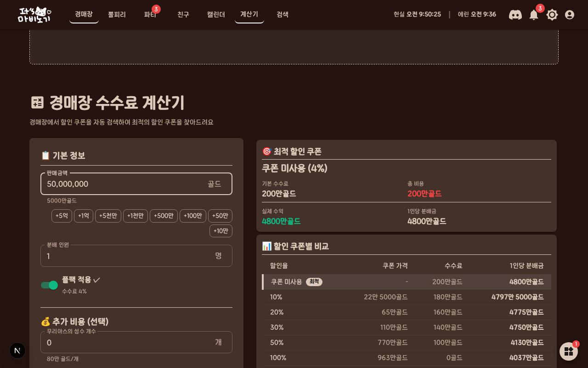
Task: Select the 20% coupon row
Action: coord(407,312)
